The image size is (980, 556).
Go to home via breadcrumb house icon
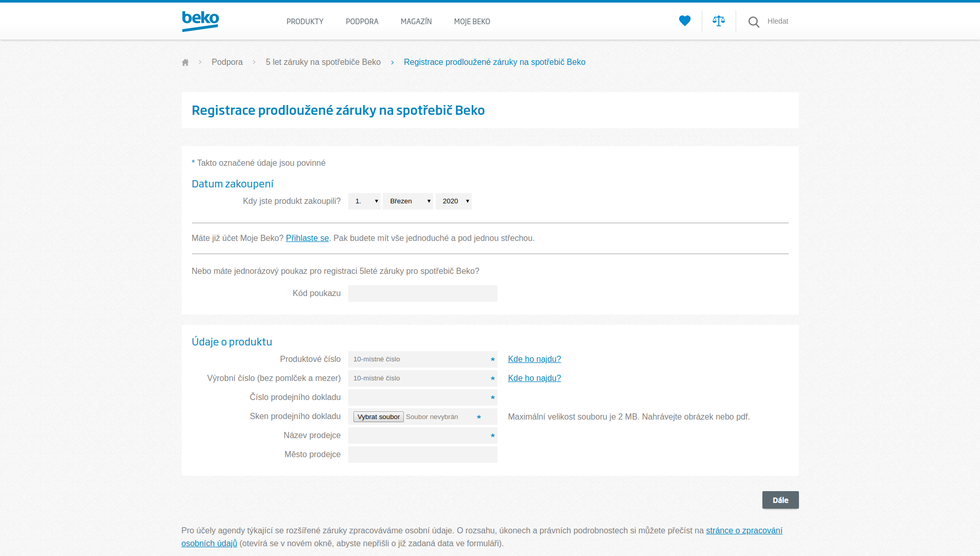coord(185,62)
